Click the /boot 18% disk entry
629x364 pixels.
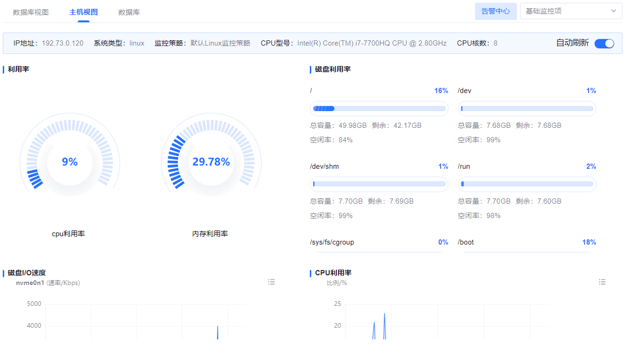[x=527, y=242]
